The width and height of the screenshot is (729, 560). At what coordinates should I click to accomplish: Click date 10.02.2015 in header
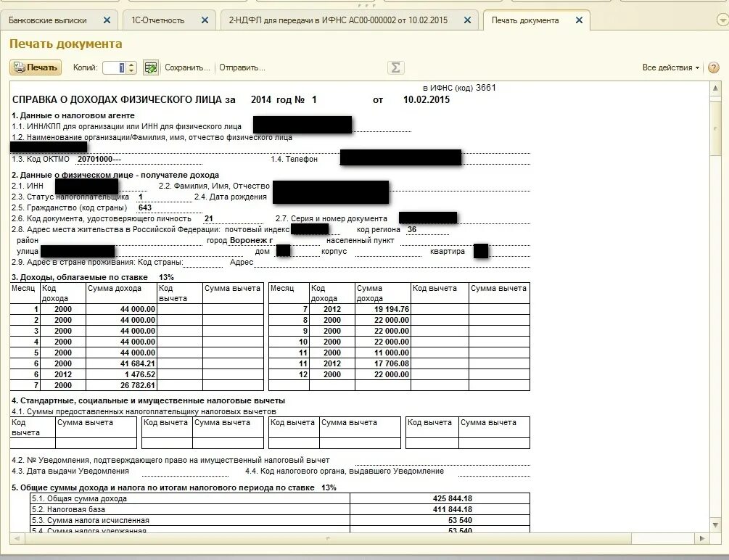click(x=427, y=99)
